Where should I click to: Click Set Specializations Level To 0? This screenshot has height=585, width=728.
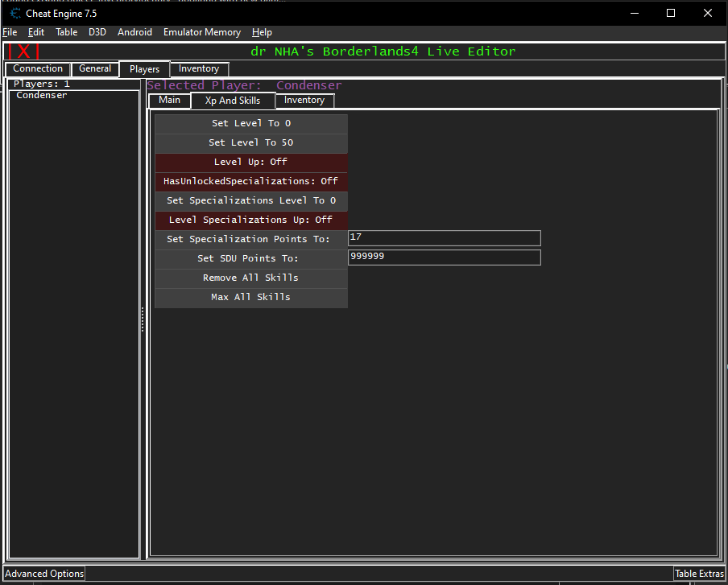click(251, 201)
